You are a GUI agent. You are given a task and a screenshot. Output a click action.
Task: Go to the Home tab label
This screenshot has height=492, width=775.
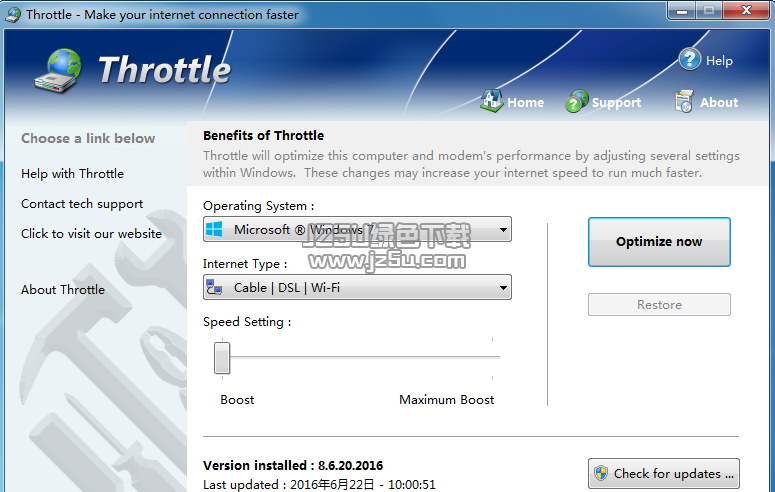click(x=525, y=103)
